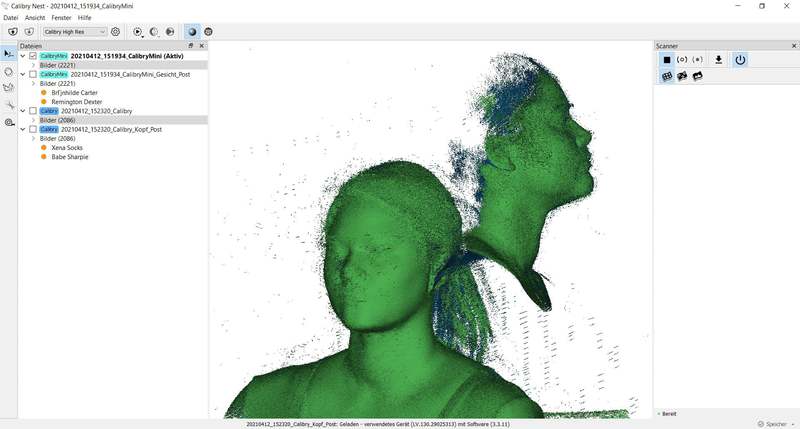Click the grid view icon in Scanner panel

coord(667,77)
